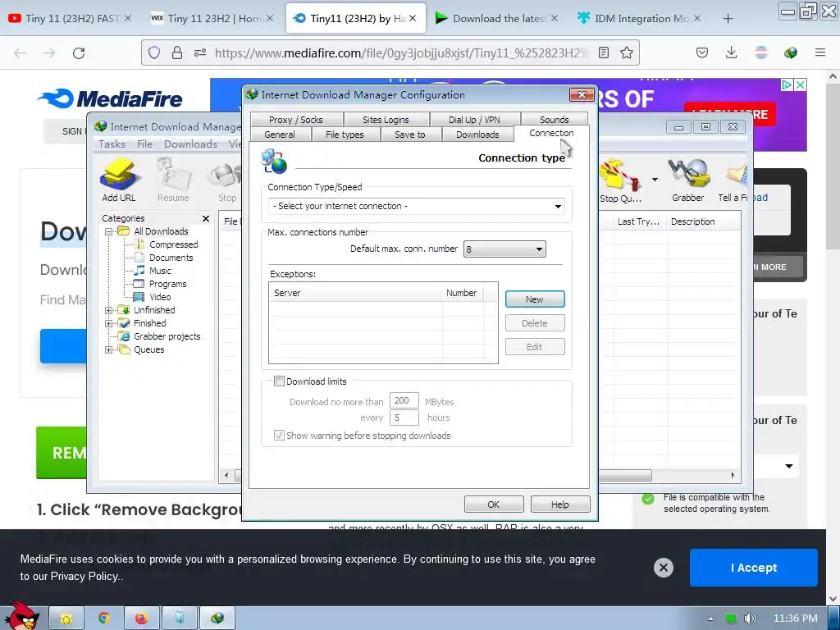Show hidden tray icons arrow
Screen dimensions: 840x630
pos(710,619)
